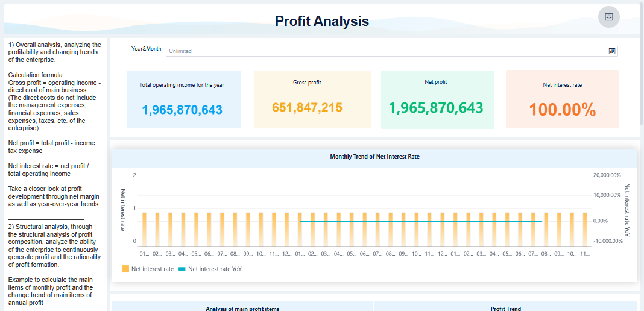Click the teal YoY line in chart
Viewport: 644px width, 311px height.
point(422,221)
